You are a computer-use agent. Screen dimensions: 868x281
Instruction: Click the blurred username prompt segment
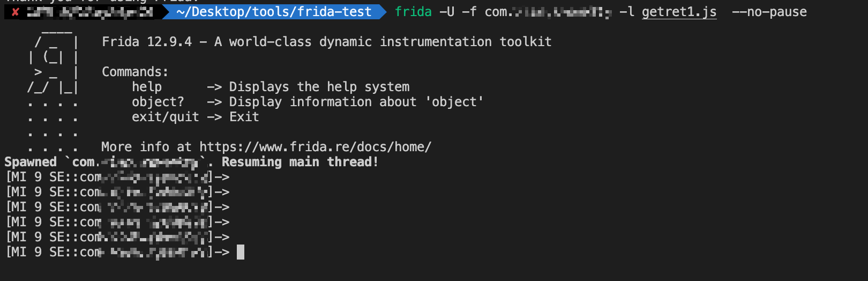[89, 12]
